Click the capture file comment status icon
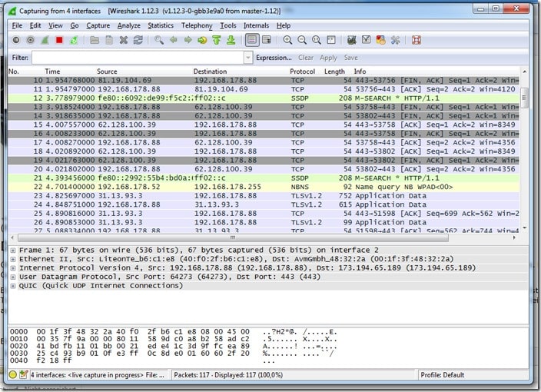Viewport: 541px width, 392px height. (23, 374)
